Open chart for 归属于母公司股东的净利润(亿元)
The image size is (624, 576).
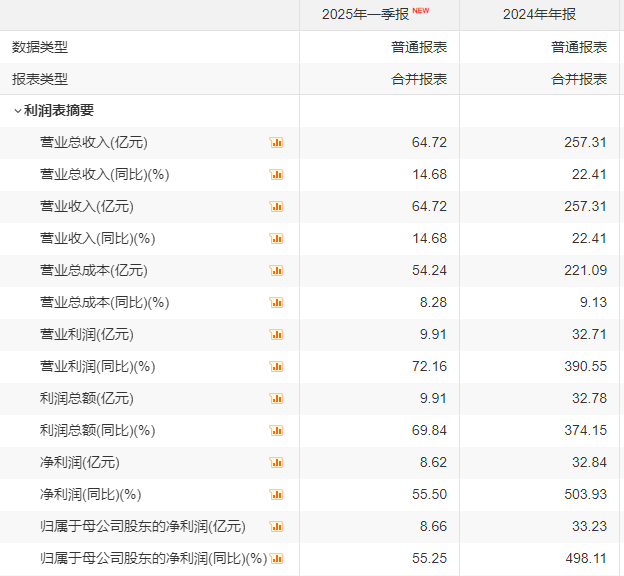[x=277, y=527]
